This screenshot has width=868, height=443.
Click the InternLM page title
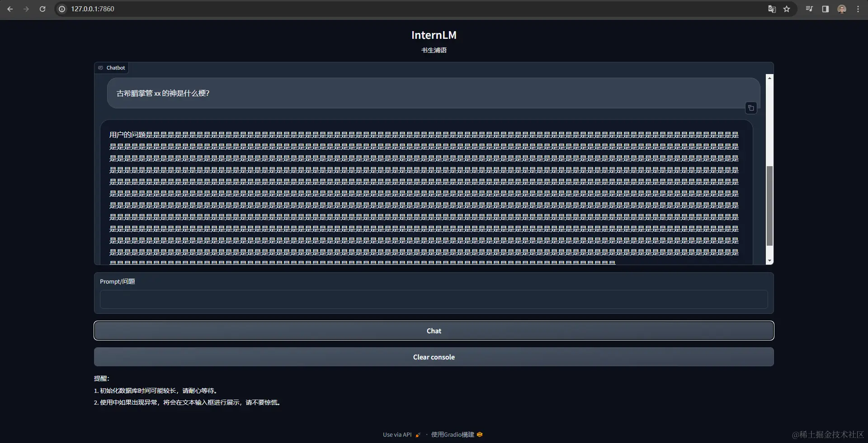pyautogui.click(x=434, y=35)
